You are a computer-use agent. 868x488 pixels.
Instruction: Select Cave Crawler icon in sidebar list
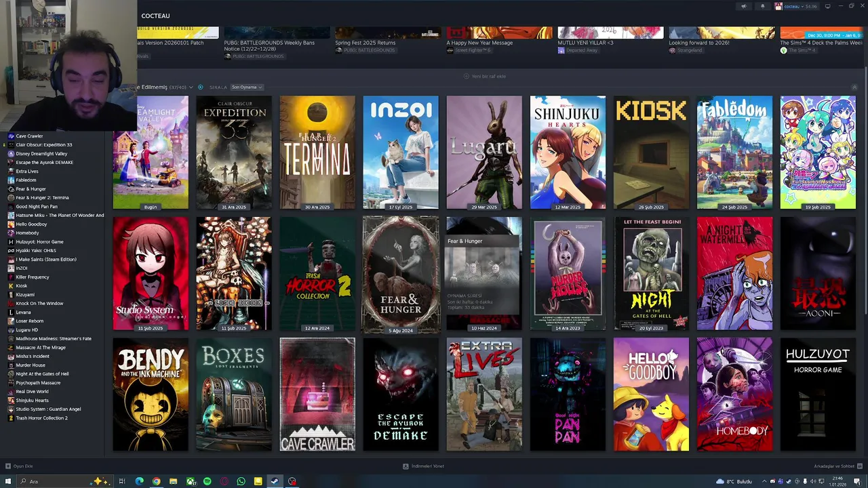click(11, 136)
